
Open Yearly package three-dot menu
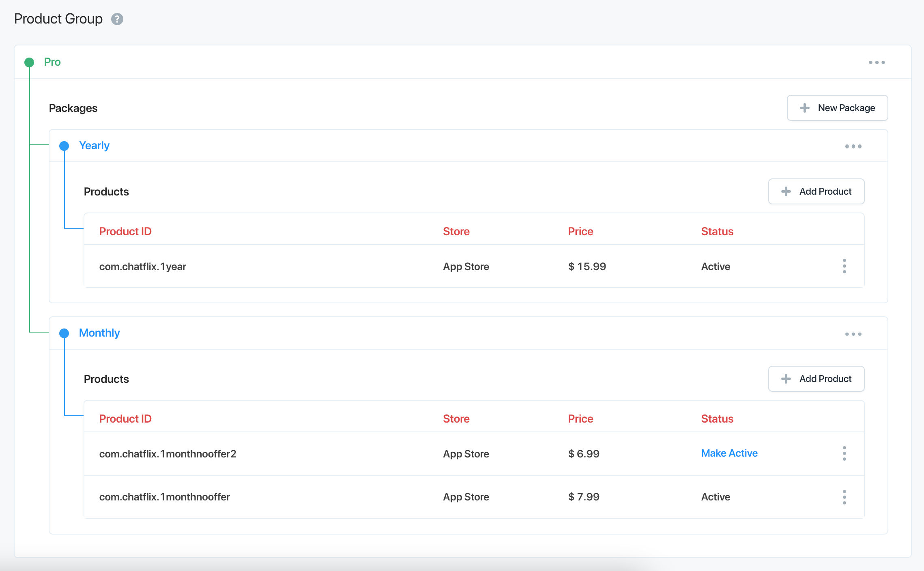tap(853, 146)
